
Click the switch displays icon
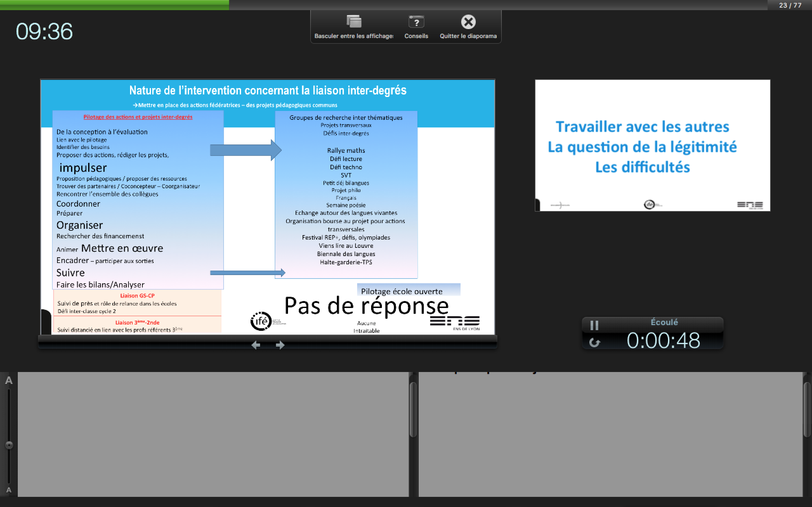pos(354,22)
